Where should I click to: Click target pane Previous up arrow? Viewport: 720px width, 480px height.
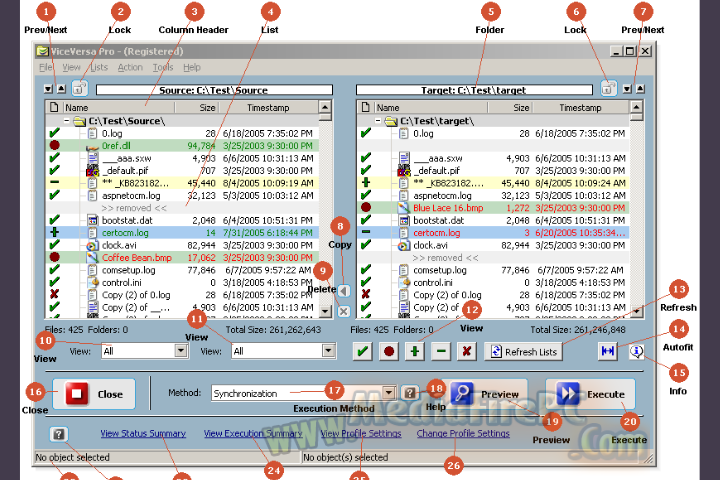(x=640, y=89)
